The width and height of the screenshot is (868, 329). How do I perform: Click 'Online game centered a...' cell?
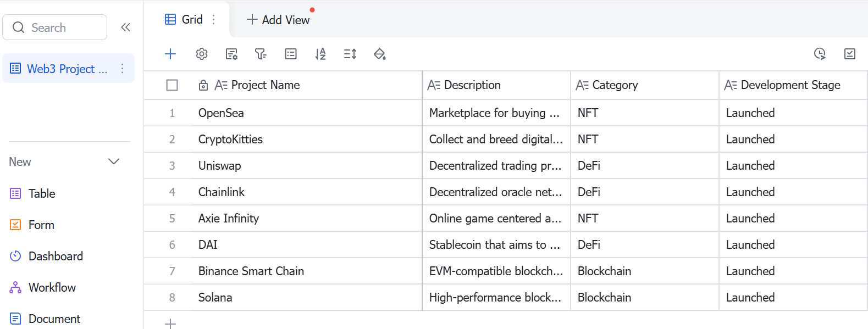coord(496,219)
